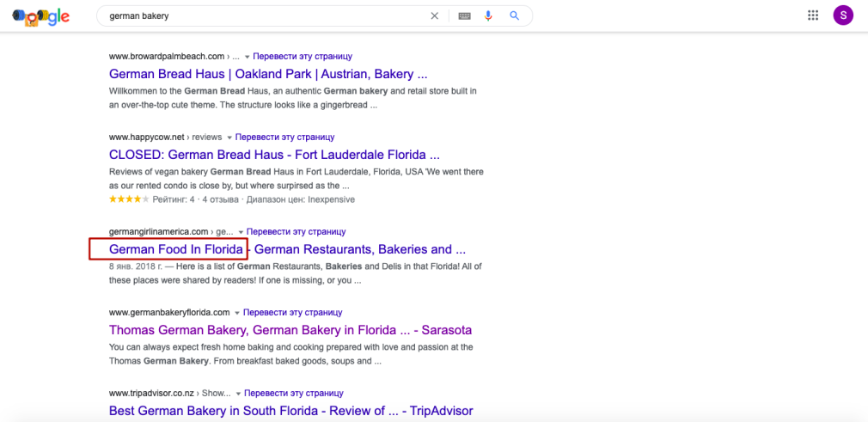Open the German Bread Haus Oakland Park result

(268, 74)
